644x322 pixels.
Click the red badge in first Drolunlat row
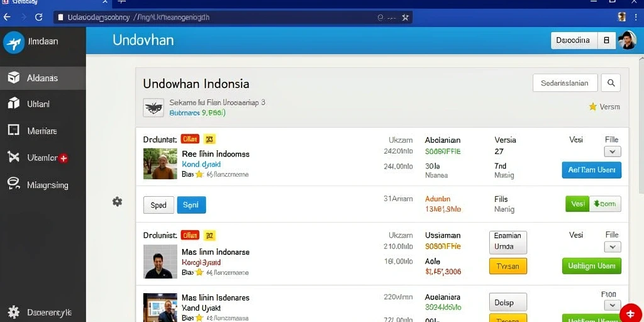point(190,139)
